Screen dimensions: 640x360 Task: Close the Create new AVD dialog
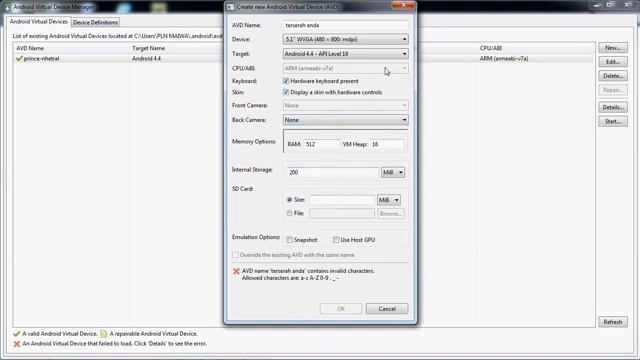[x=403, y=5]
